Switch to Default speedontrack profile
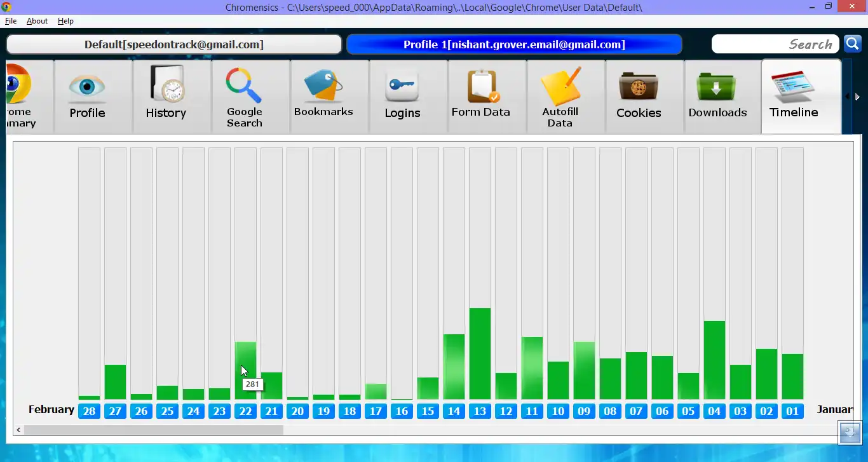The height and width of the screenshot is (462, 868). click(174, 44)
